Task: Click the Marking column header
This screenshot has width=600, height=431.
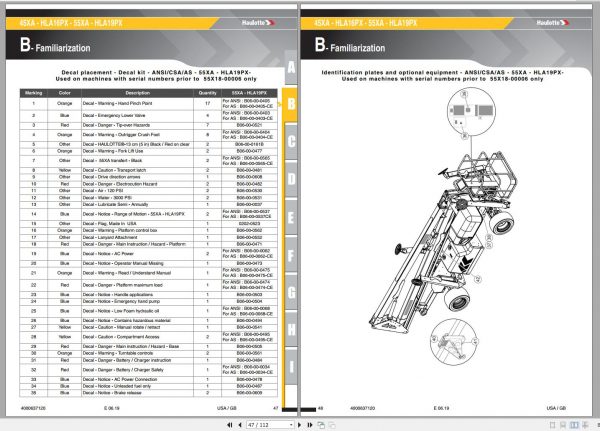Action: point(33,93)
